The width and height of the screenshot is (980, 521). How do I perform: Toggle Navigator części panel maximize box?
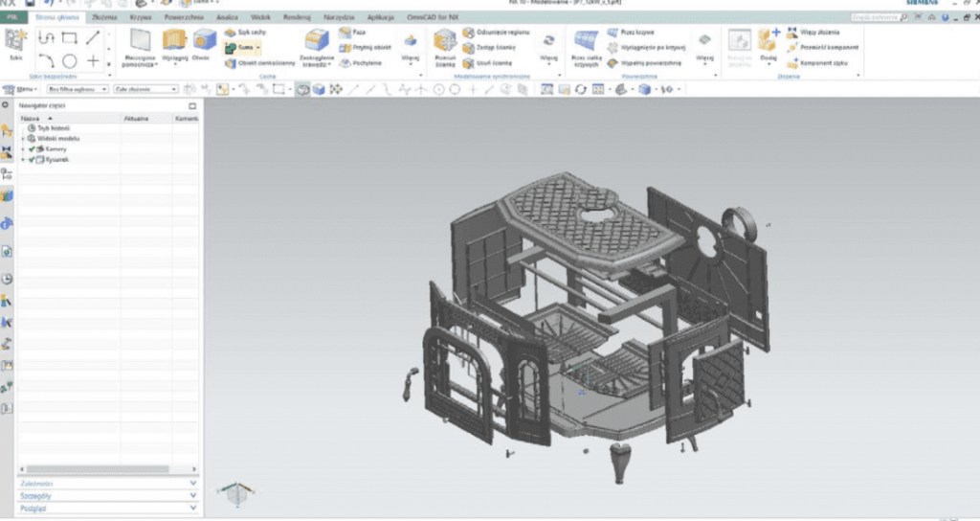click(192, 105)
